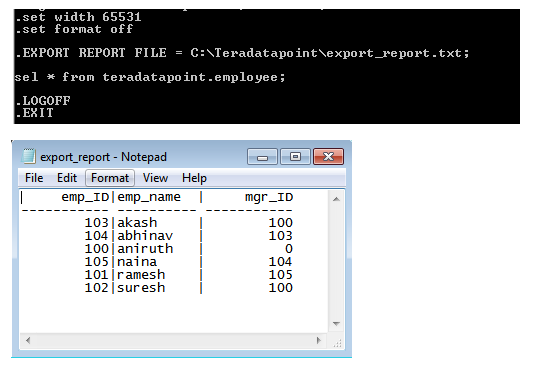540x376 pixels.
Task: Close the export_report Notepad window
Action: [x=328, y=157]
